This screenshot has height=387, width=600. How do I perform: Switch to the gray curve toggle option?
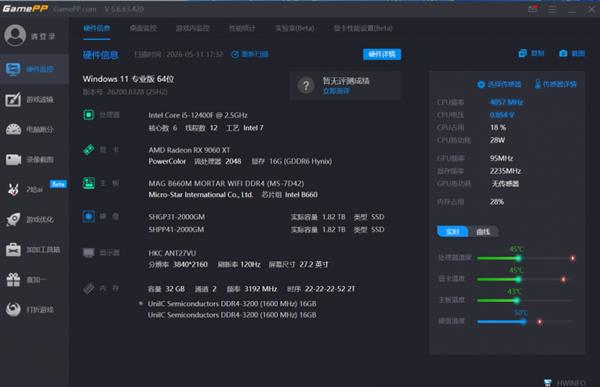483,232
